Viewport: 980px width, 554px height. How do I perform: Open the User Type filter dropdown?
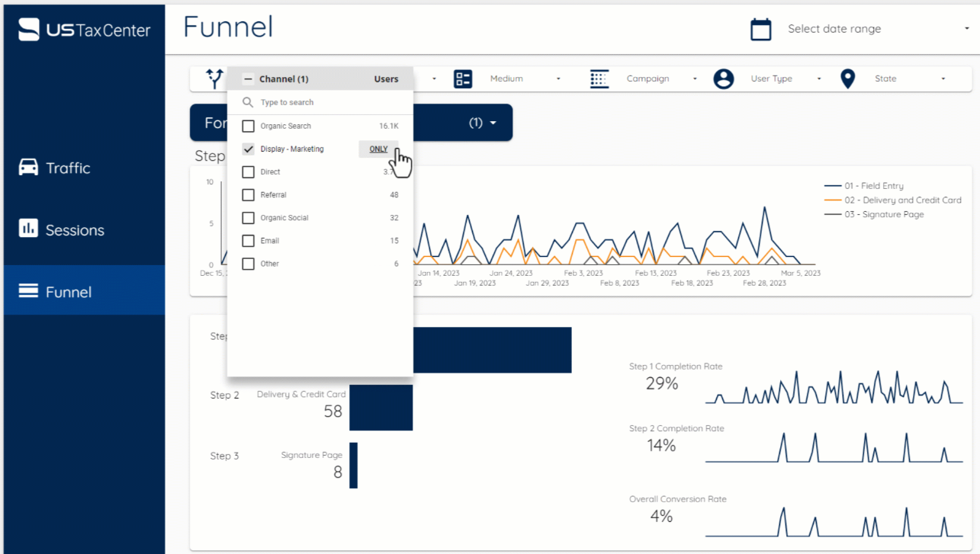click(785, 78)
